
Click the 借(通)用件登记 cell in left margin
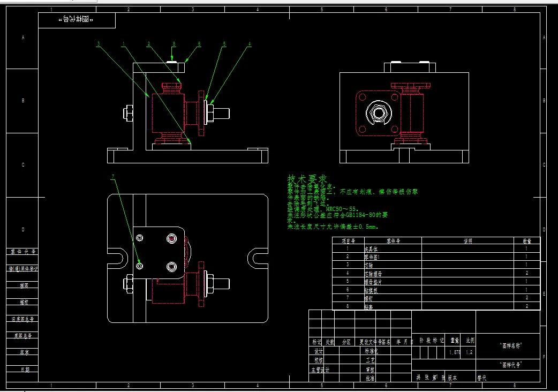click(x=23, y=269)
